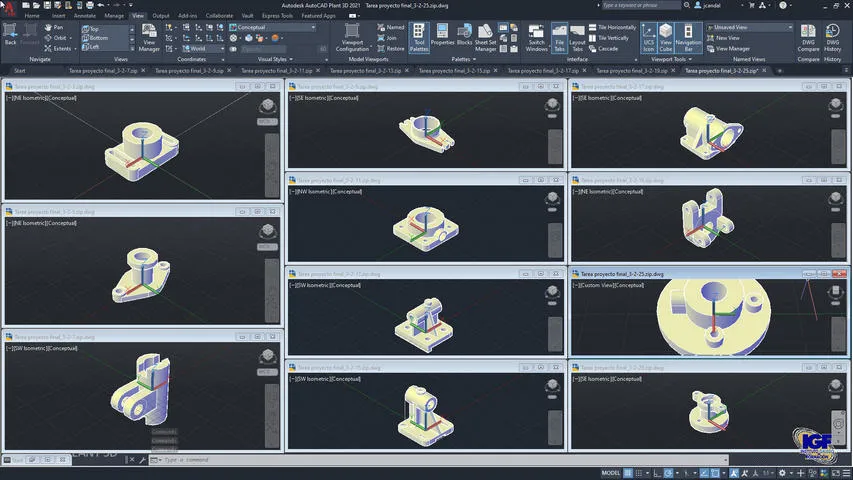Screen dimensions: 853x480
Task: Toggle polar tracking in status bar
Action: pyautogui.click(x=669, y=473)
